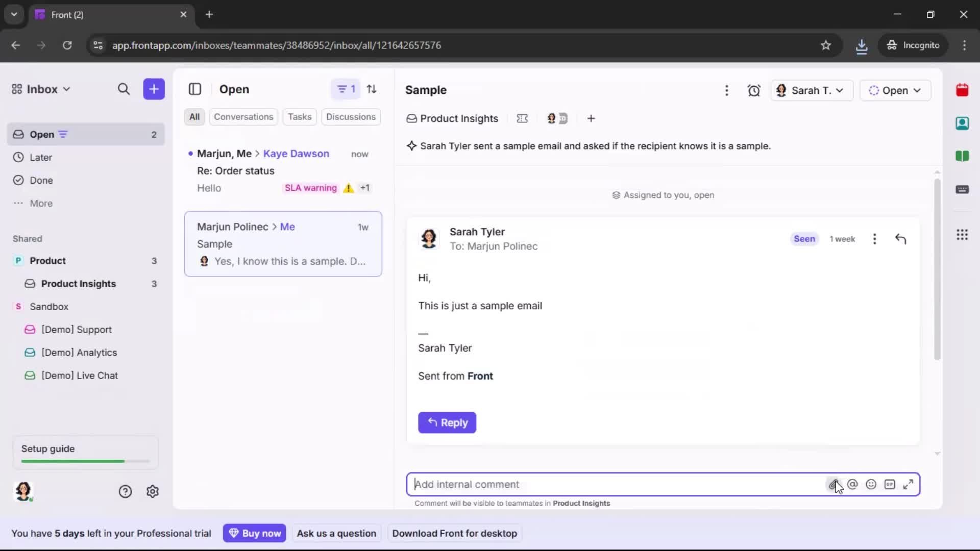Open the contact details sidebar panel

coord(963,123)
